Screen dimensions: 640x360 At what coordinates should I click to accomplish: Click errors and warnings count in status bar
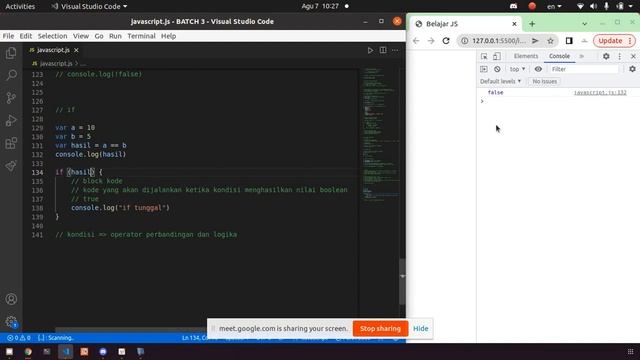pos(18,338)
